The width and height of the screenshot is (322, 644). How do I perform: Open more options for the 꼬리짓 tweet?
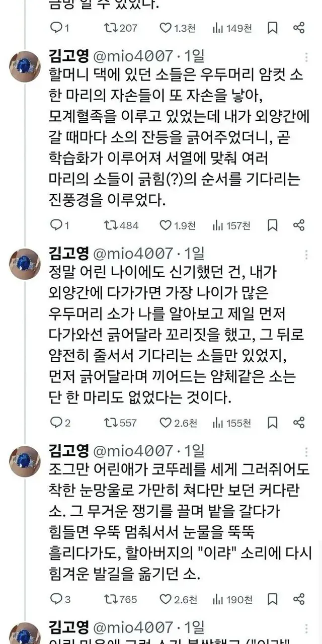307,254
